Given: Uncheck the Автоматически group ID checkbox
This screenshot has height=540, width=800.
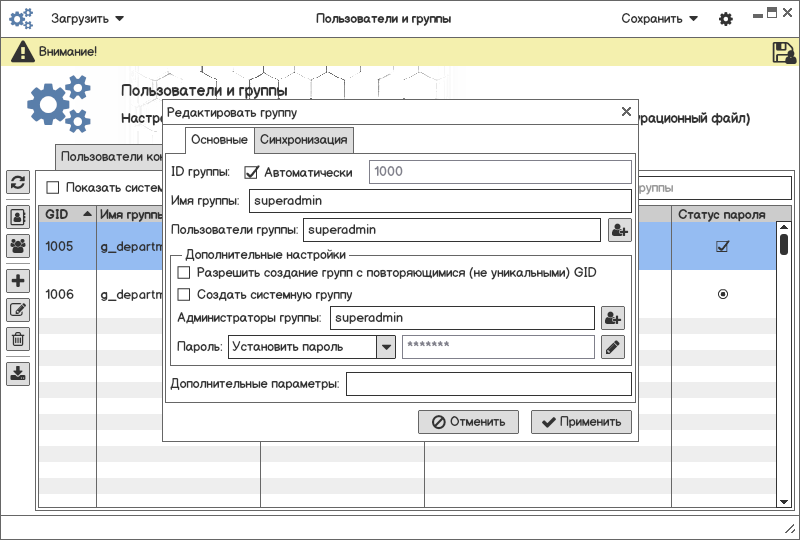Looking at the screenshot, I should coord(252,172).
